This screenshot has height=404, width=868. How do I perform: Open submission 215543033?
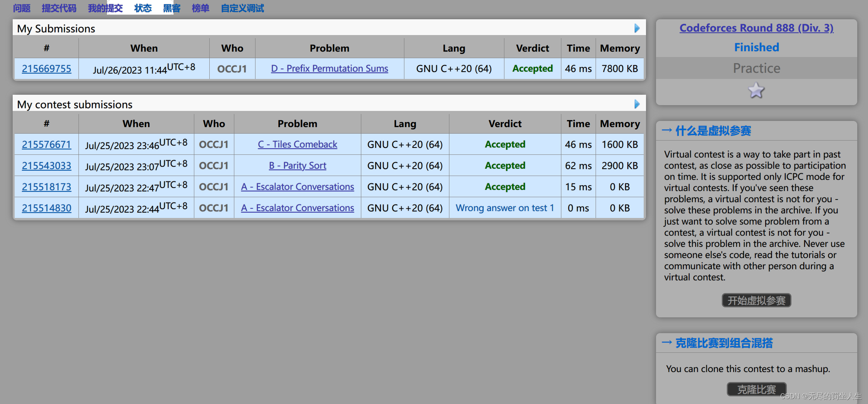coord(47,166)
